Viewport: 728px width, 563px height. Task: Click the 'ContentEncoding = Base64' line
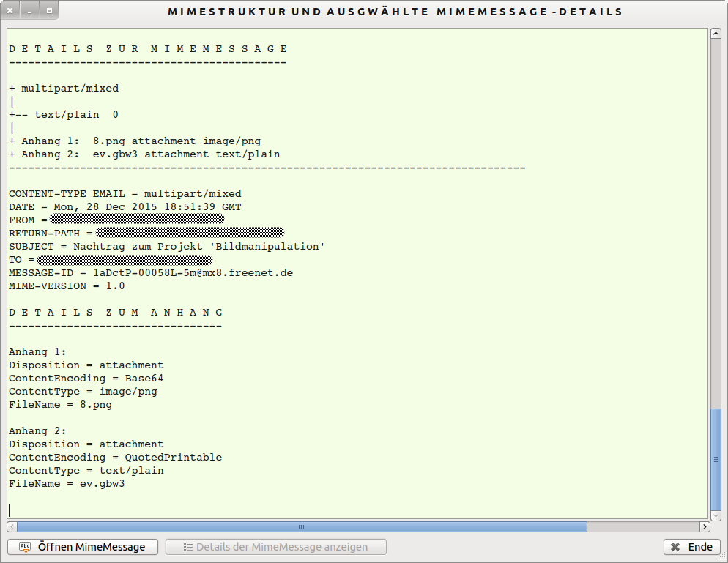[x=86, y=379]
